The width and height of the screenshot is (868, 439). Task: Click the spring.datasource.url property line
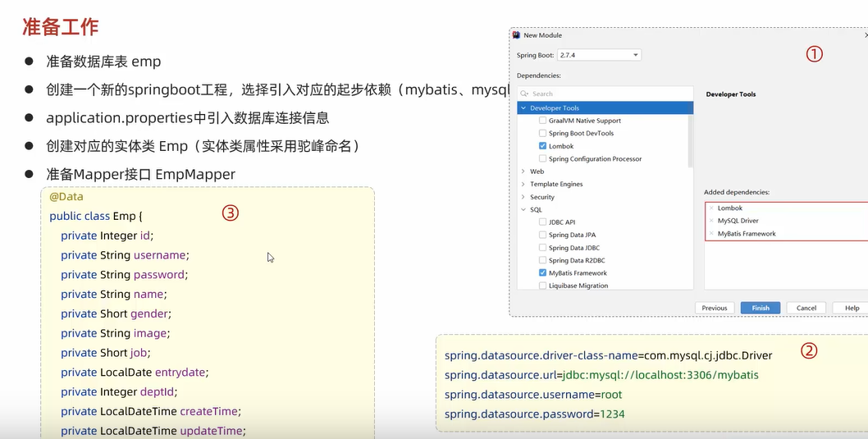[x=601, y=375]
